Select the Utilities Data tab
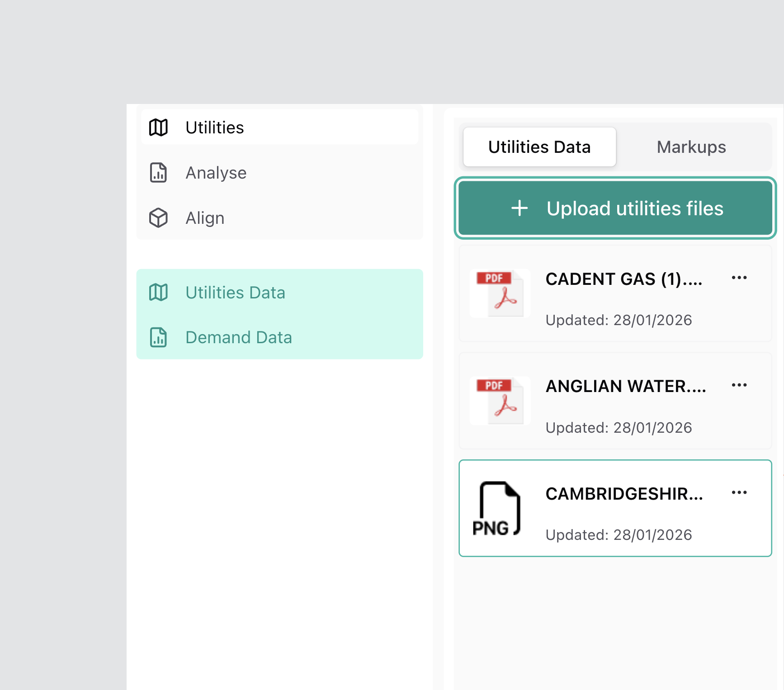This screenshot has width=784, height=690. (539, 147)
